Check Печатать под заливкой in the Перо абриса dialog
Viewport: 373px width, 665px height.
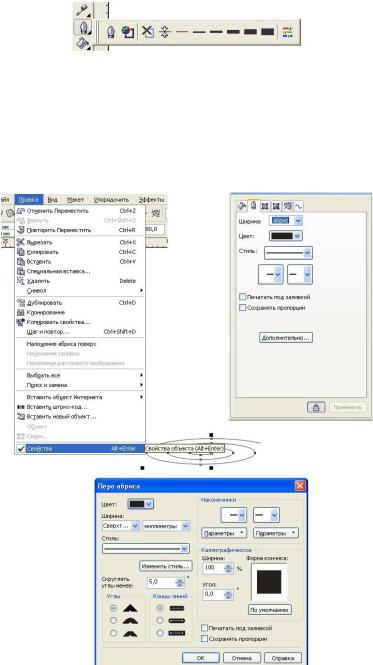205,628
